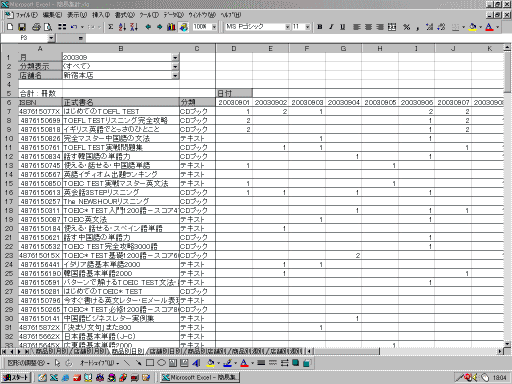Toggle Italic formatting button
512x384 pixels.
point(331,27)
